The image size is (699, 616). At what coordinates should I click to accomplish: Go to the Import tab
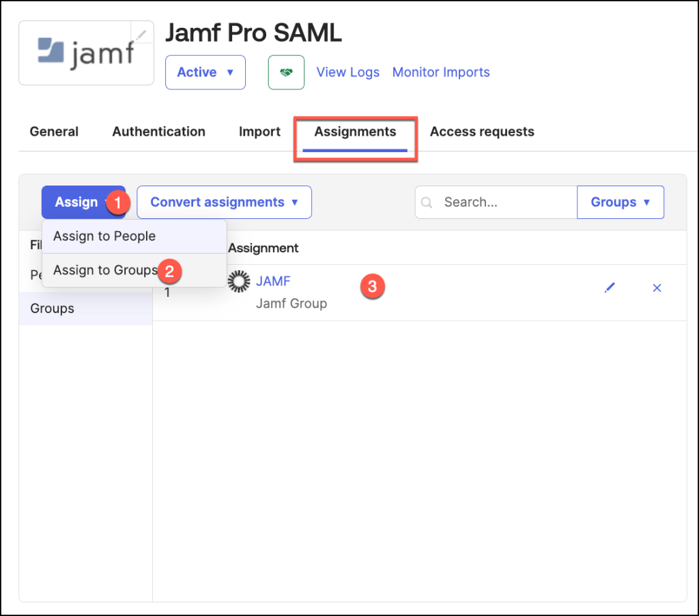(259, 132)
